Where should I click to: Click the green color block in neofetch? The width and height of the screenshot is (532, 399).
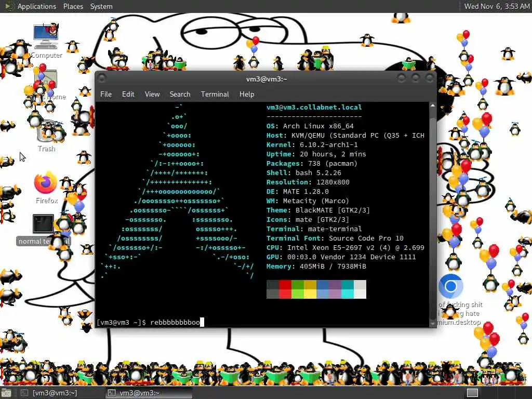(298, 289)
